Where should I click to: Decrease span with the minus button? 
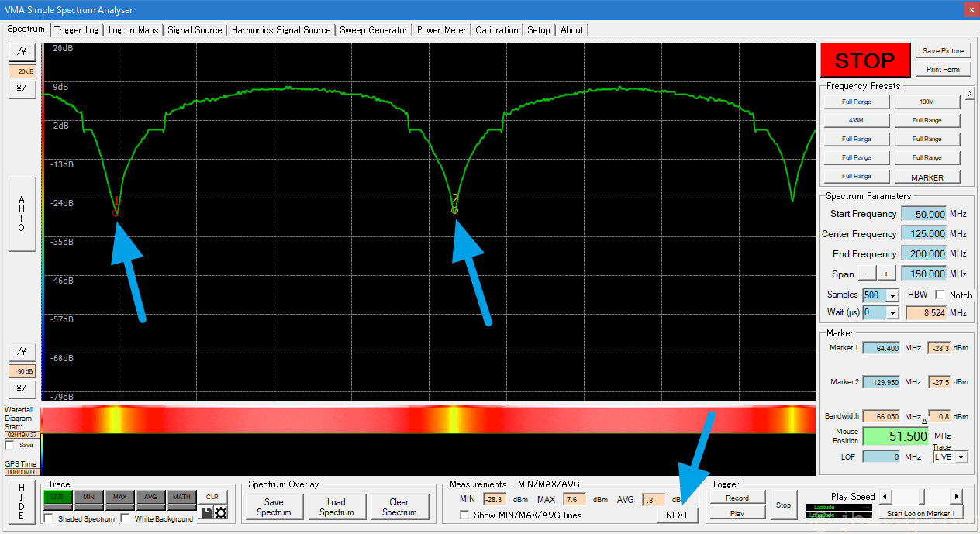tap(867, 274)
